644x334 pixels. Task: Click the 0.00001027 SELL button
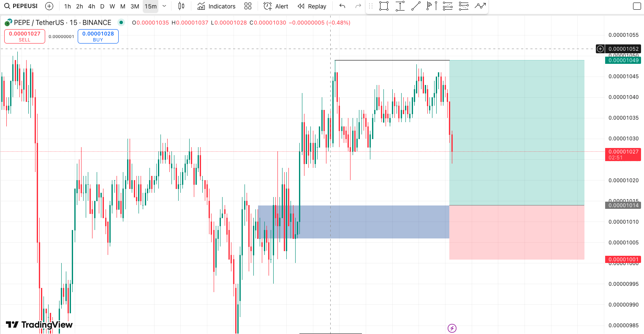pos(24,36)
